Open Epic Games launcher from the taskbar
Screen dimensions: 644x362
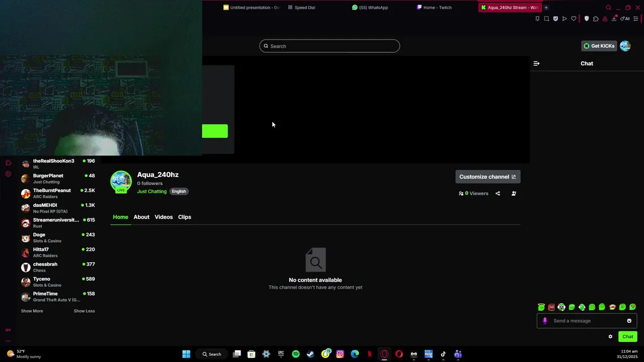point(281,354)
